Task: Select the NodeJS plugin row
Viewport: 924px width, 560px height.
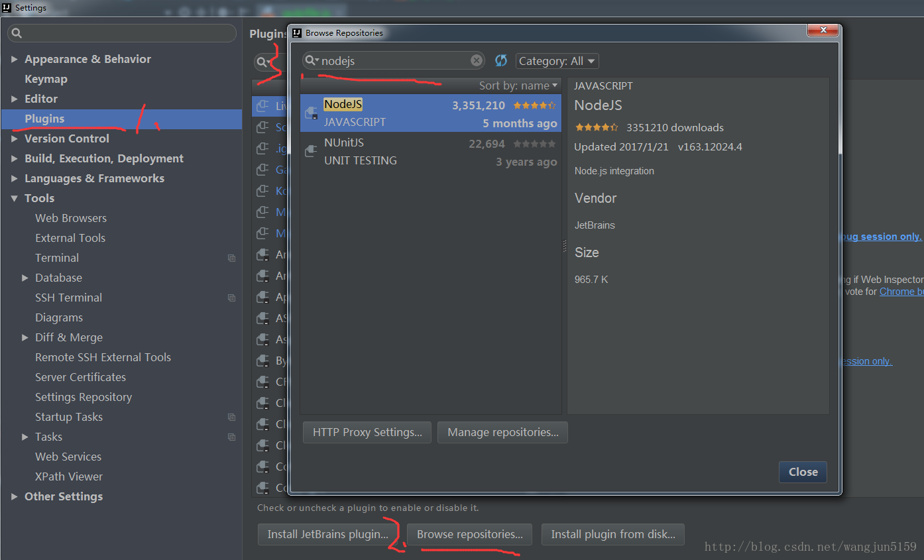Action: 431,113
